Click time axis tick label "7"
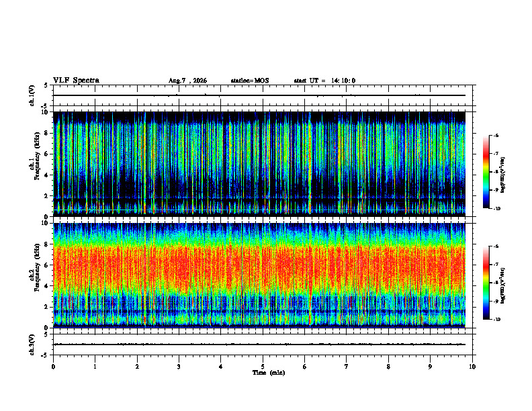532x411 pixels. click(347, 367)
